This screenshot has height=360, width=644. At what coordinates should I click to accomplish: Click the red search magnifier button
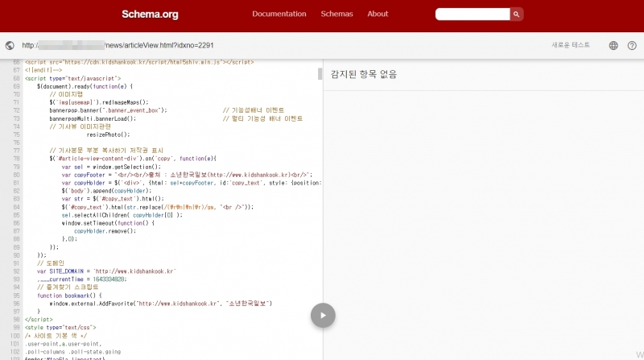(516, 14)
